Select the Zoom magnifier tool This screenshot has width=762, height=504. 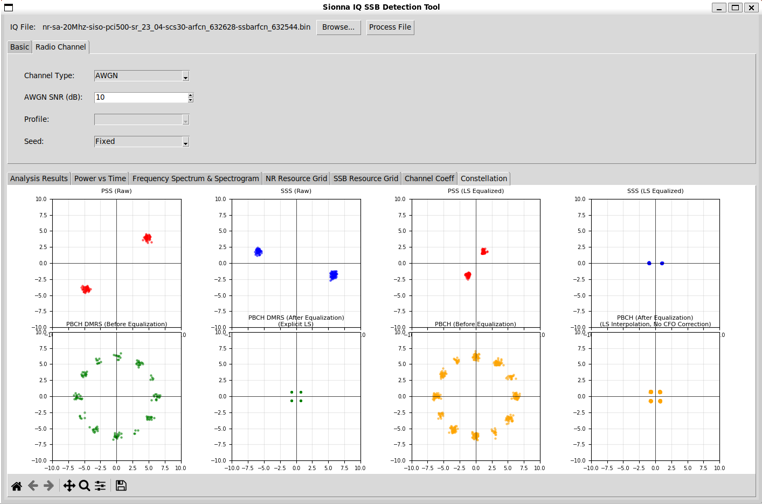[85, 486]
